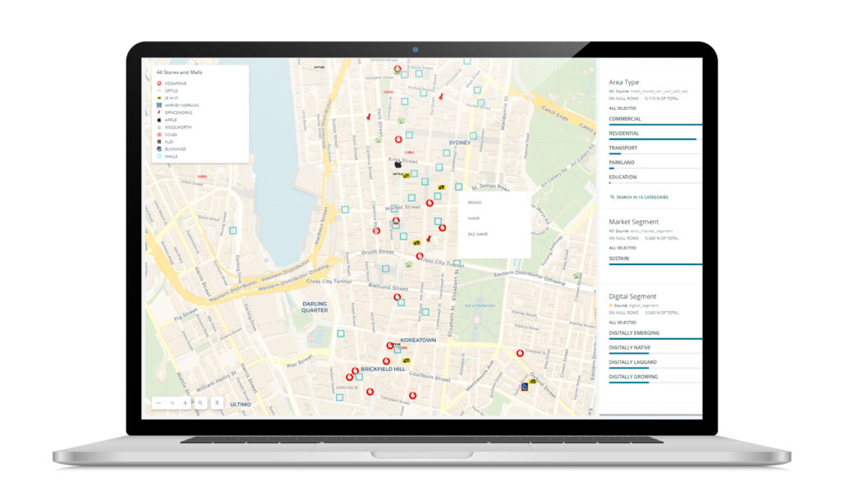The width and height of the screenshot is (841, 504).
Task: Select the Vodafone marker near Brickfield Hill label
Action: (x=355, y=371)
